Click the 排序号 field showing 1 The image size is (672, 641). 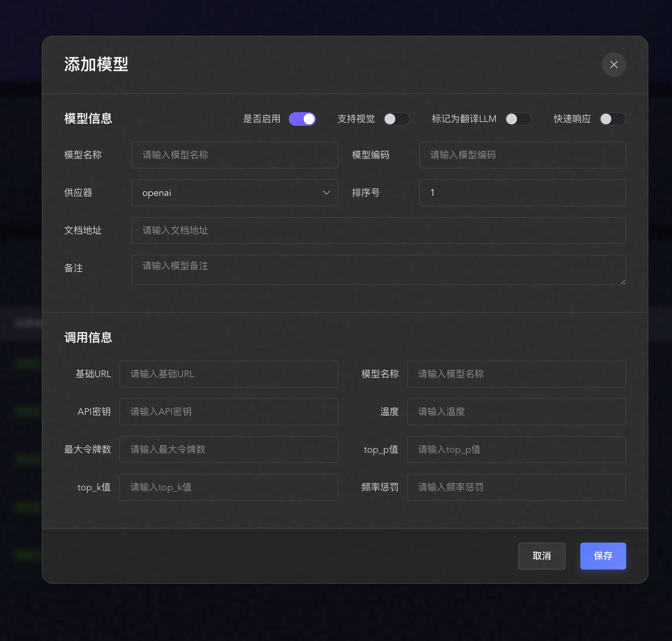[x=522, y=193]
